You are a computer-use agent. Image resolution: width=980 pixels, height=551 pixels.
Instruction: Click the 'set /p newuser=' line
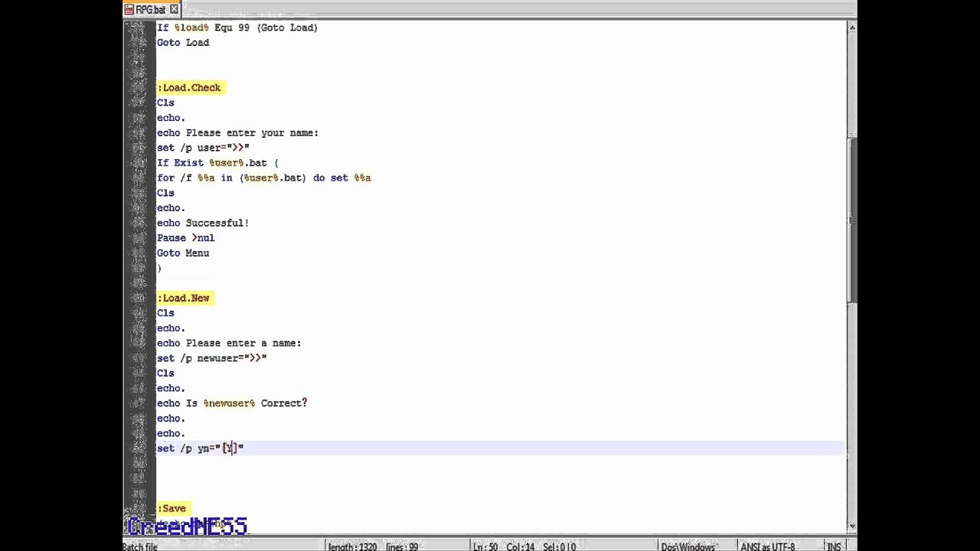pos(211,358)
